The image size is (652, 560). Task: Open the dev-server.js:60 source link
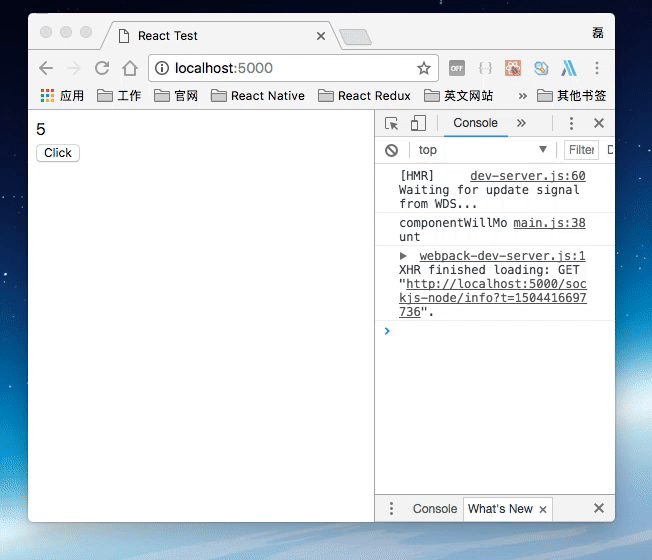(x=528, y=176)
